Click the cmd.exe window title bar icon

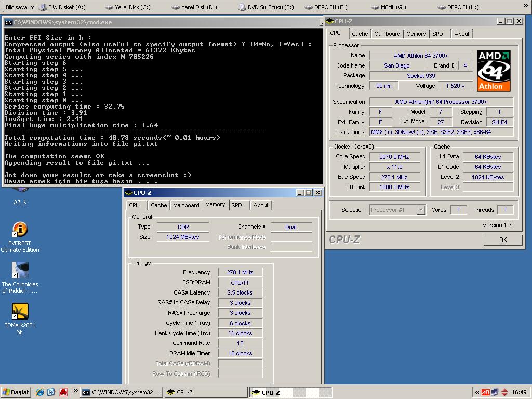point(8,22)
